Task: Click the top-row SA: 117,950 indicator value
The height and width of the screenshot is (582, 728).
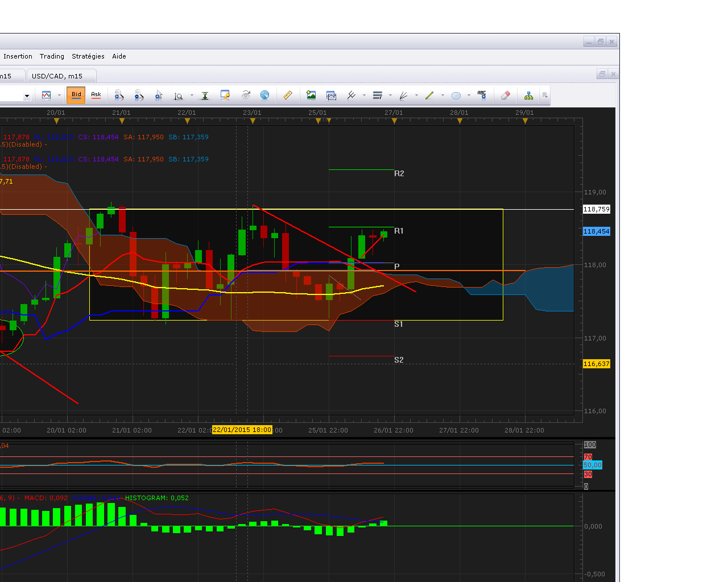Action: coord(143,137)
